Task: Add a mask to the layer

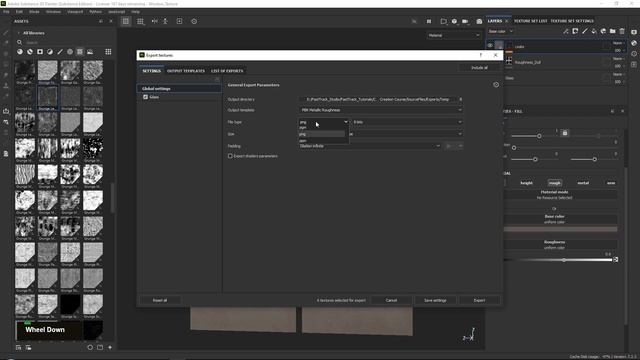Action: [575, 31]
